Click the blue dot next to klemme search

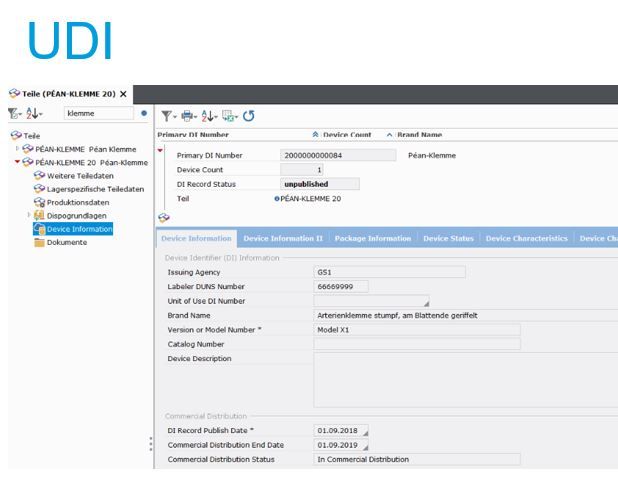point(144,113)
